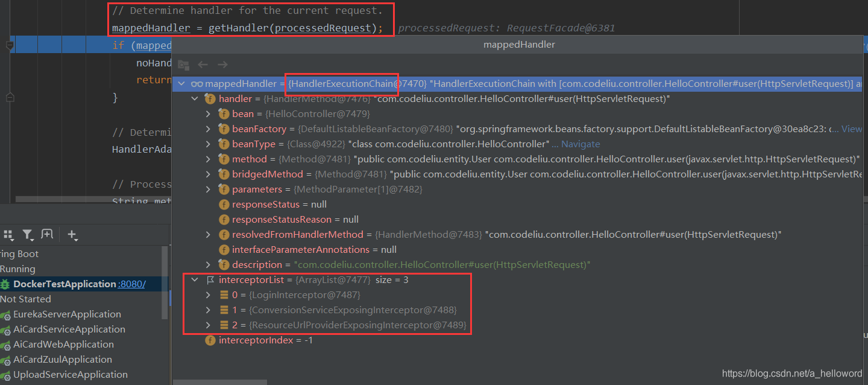Screen dimensions: 868x385
Task: Click the AiCardZuulApplication spring icon
Action: click(x=5, y=360)
